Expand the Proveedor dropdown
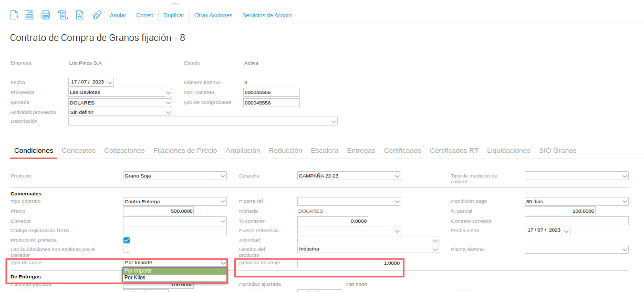Screen dimensions: 644x292 pos(168,92)
